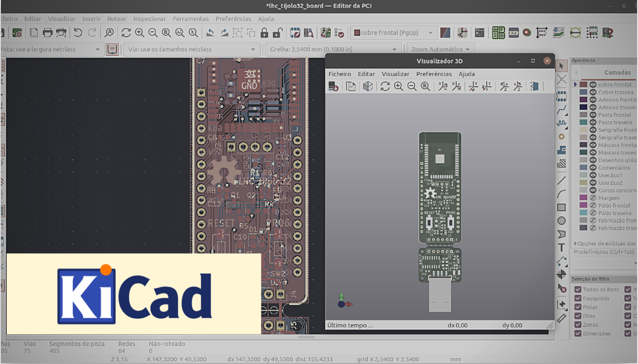Hide the User.Eco1 layer
The image size is (638, 364).
click(593, 175)
